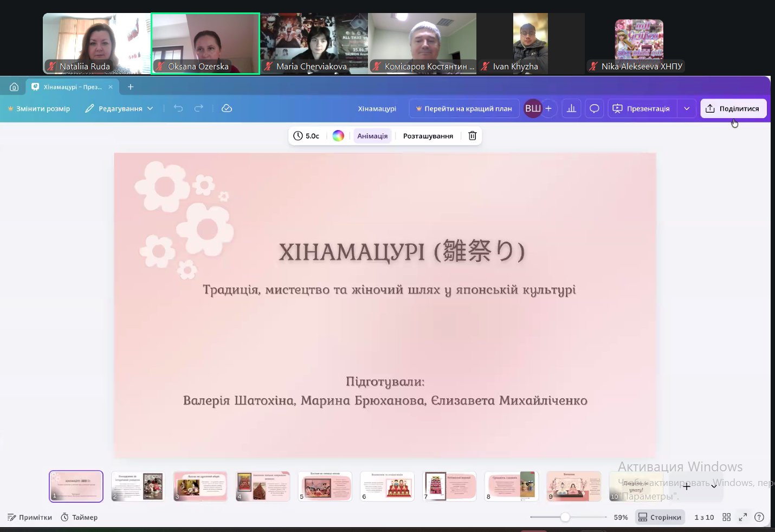Open the comments speech bubble icon
Screen dimensions: 775x532
[x=594, y=108]
